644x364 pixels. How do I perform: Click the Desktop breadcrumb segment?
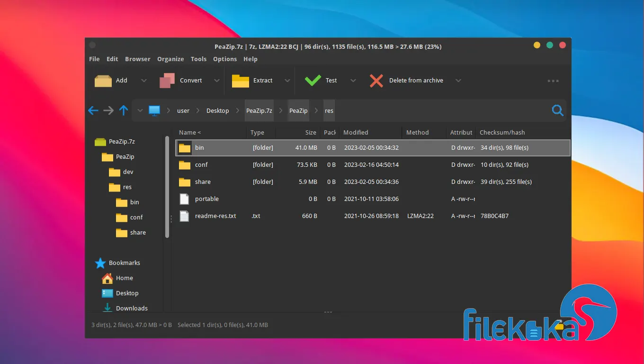tap(218, 110)
